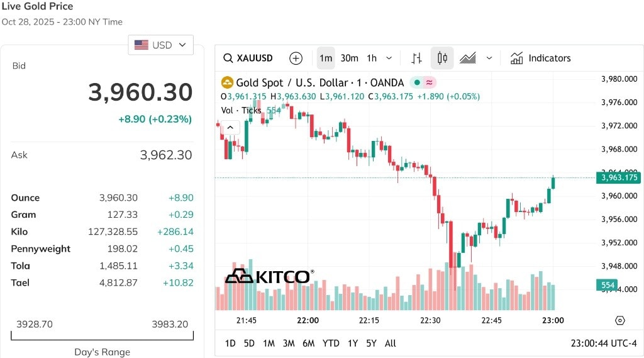
Task: Click the 23:00:44 UTC-4 timezone button
Action: (603, 343)
